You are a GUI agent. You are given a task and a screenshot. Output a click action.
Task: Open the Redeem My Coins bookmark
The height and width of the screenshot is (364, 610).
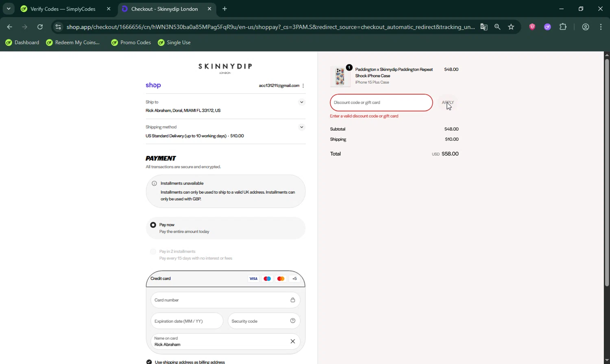[73, 42]
